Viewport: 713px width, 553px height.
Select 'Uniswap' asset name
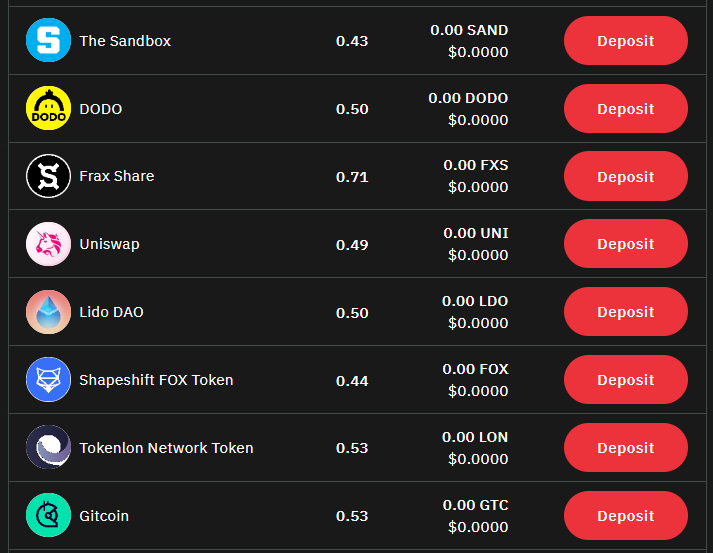110,244
